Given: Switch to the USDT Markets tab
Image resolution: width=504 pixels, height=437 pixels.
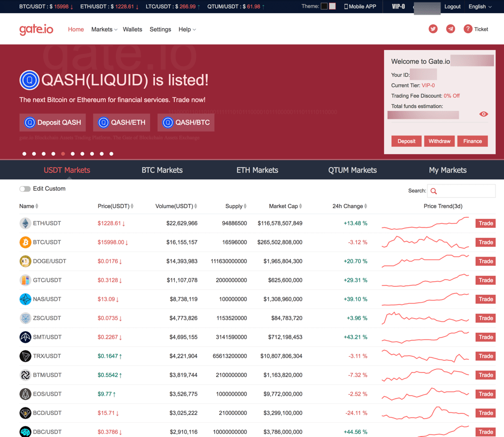Looking at the screenshot, I should tap(67, 170).
